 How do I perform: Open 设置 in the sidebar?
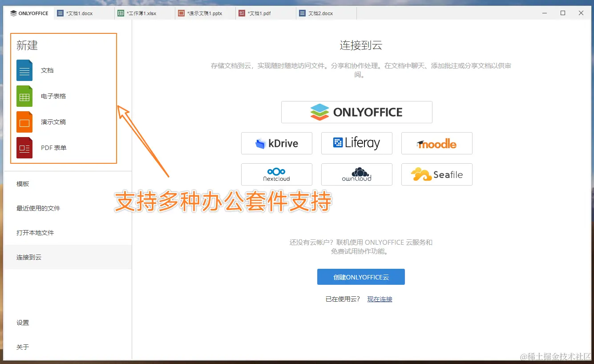point(68,323)
